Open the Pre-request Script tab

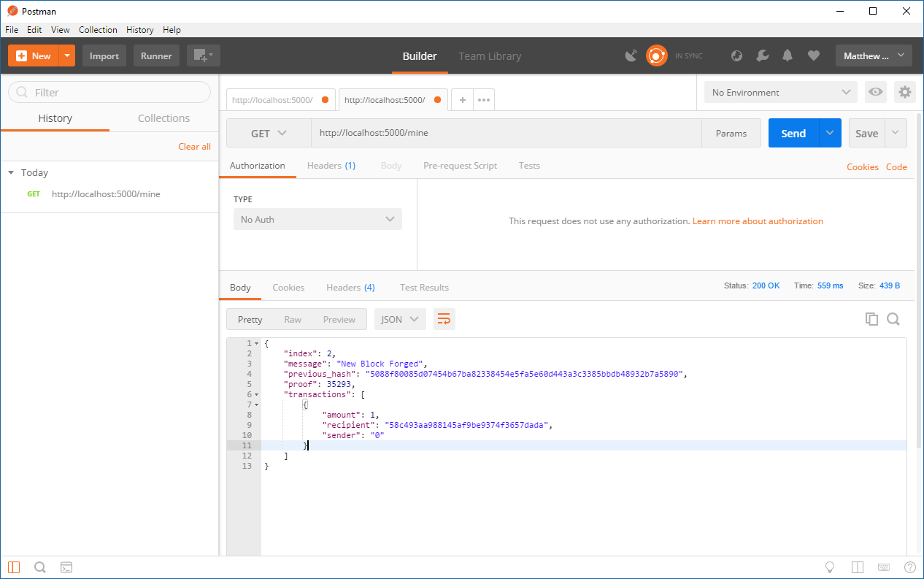460,166
